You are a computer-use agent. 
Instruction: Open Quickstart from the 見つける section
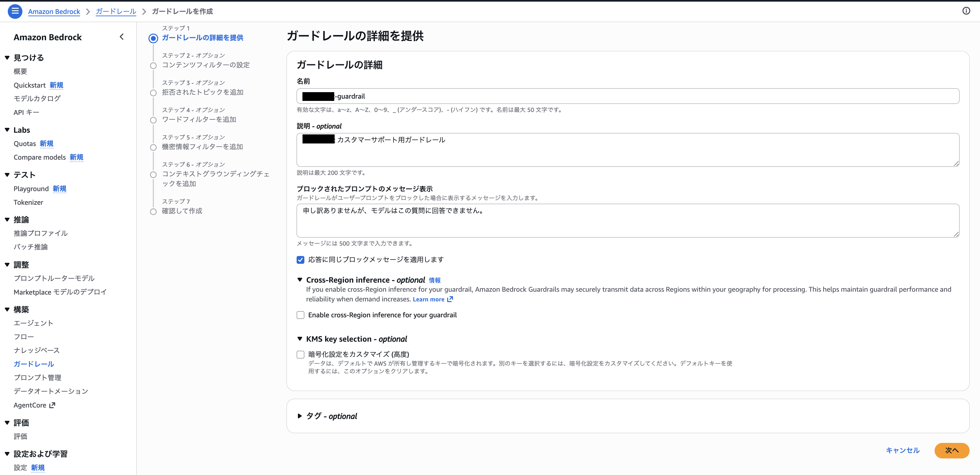[x=30, y=85]
